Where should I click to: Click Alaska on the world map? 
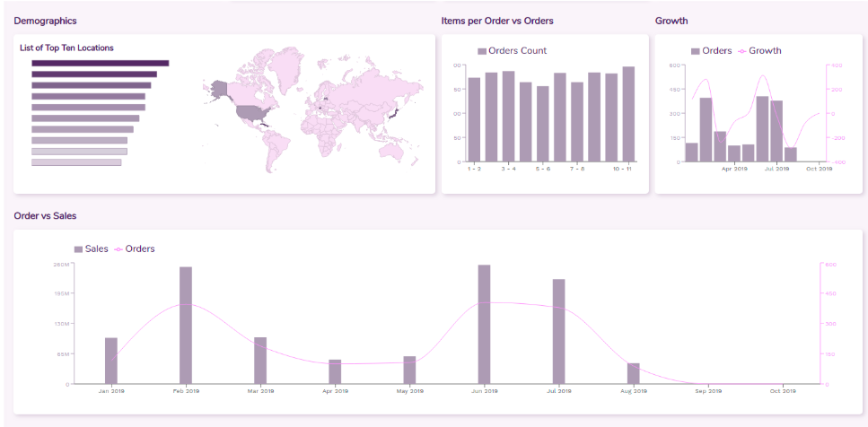[218, 88]
